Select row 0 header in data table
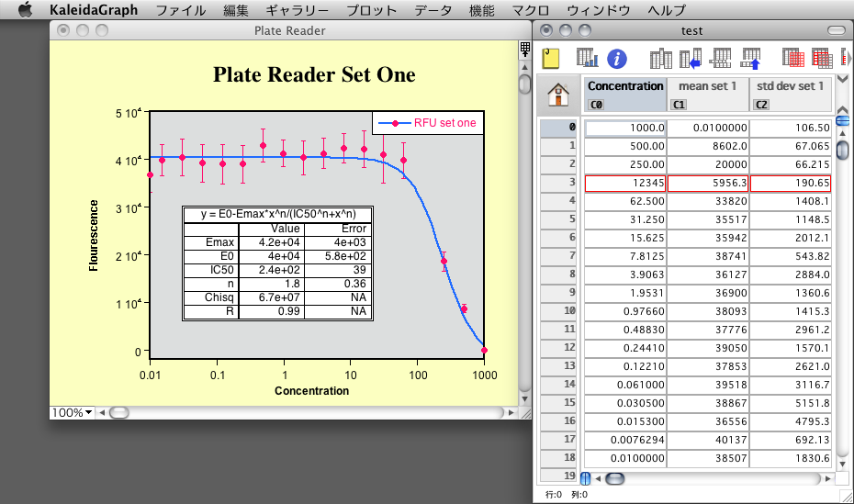The image size is (854, 504). 558,128
